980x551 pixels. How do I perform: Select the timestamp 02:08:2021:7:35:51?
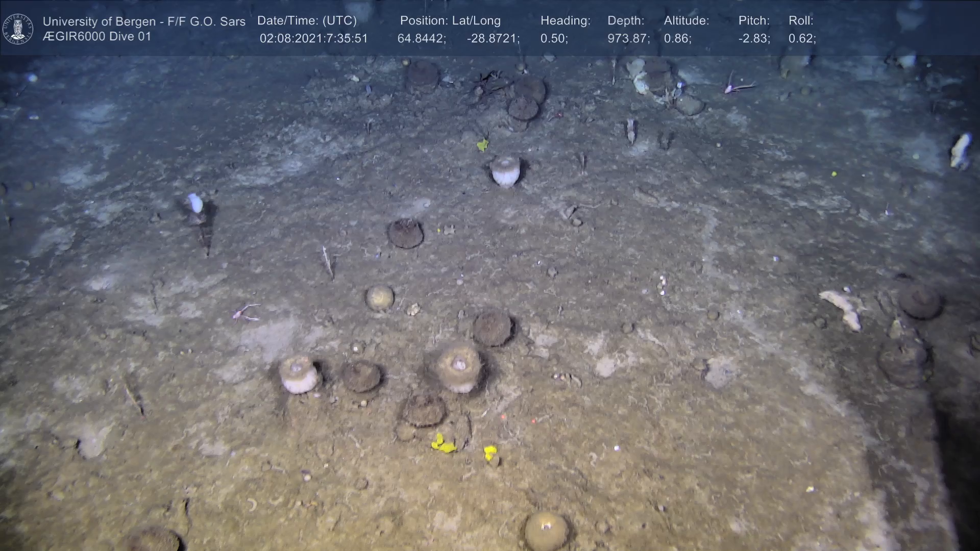click(x=313, y=39)
